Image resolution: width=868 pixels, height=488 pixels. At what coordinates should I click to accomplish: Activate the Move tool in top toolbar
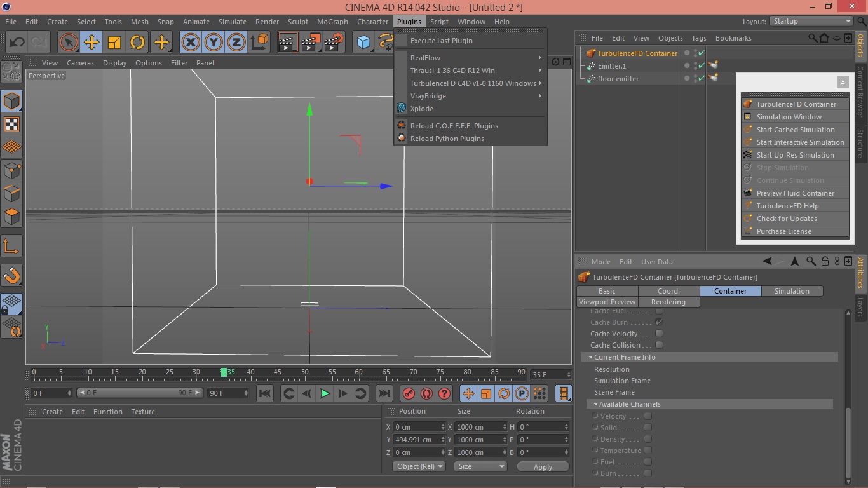[x=92, y=43]
